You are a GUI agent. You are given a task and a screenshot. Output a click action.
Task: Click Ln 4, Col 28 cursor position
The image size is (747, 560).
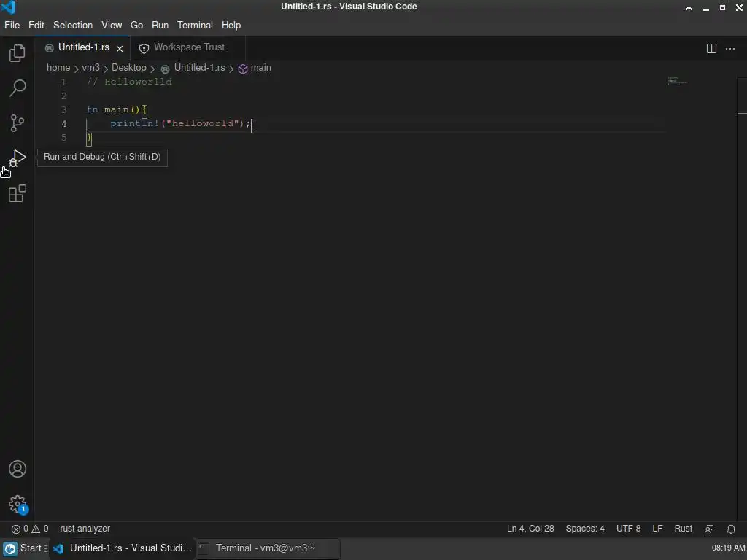pos(530,529)
